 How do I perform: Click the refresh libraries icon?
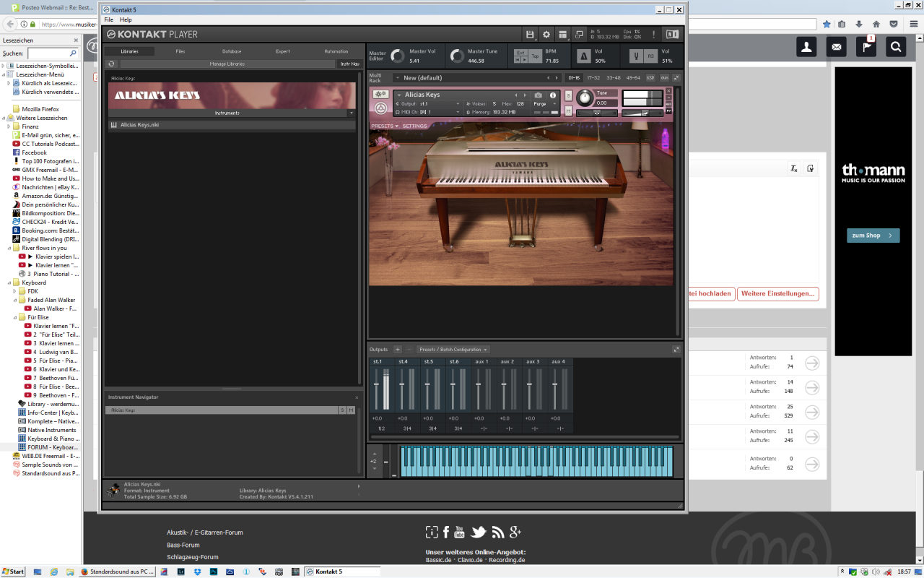pyautogui.click(x=111, y=64)
